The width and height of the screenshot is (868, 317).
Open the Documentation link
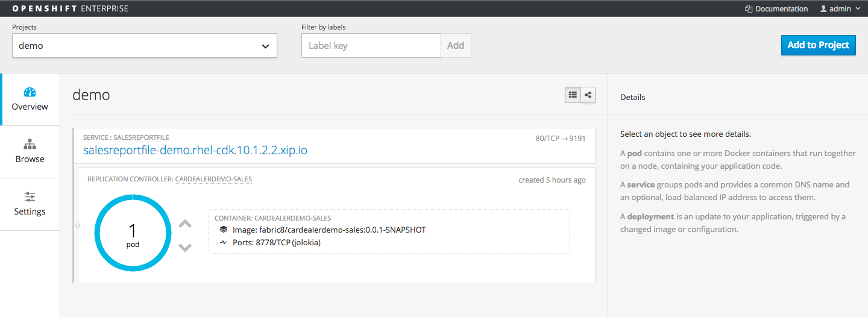tap(776, 8)
